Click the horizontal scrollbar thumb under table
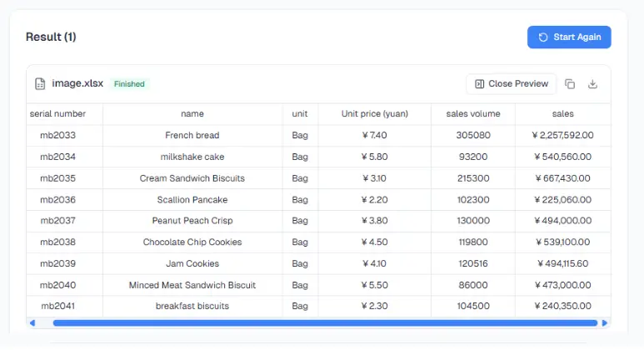The width and height of the screenshot is (644, 350). [325, 322]
